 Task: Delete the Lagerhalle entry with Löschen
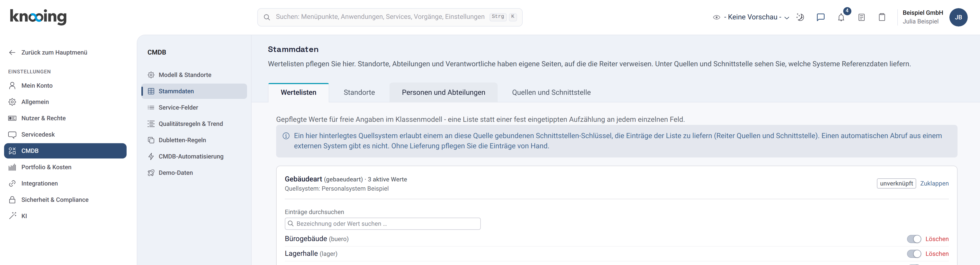(937, 254)
